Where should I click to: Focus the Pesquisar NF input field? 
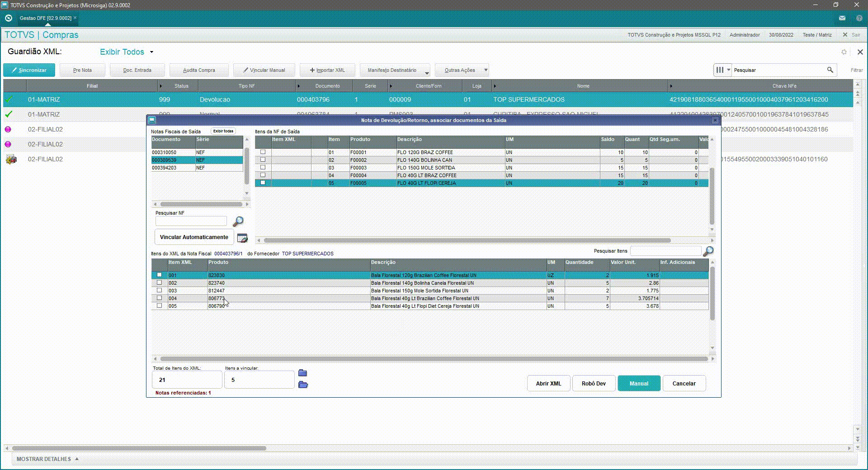191,221
